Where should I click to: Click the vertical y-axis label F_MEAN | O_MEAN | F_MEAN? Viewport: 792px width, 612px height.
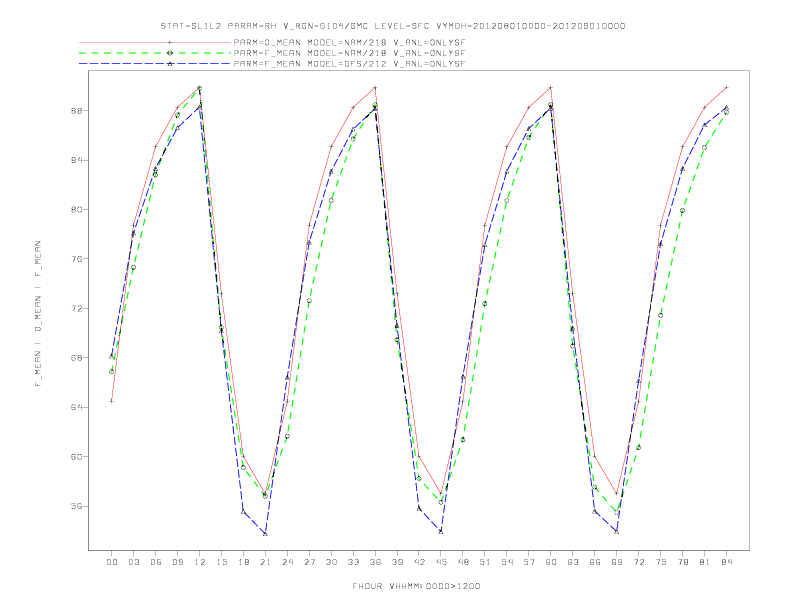coord(38,314)
